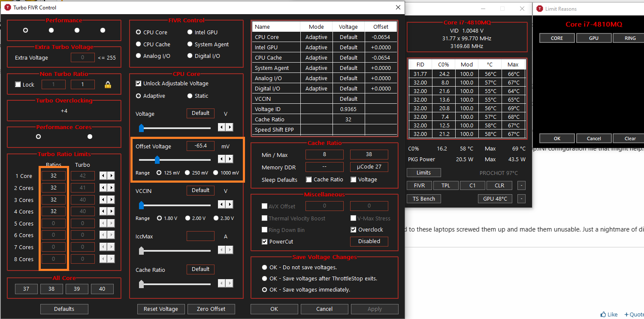Click the C1 button in ThrottleStop

click(x=472, y=186)
